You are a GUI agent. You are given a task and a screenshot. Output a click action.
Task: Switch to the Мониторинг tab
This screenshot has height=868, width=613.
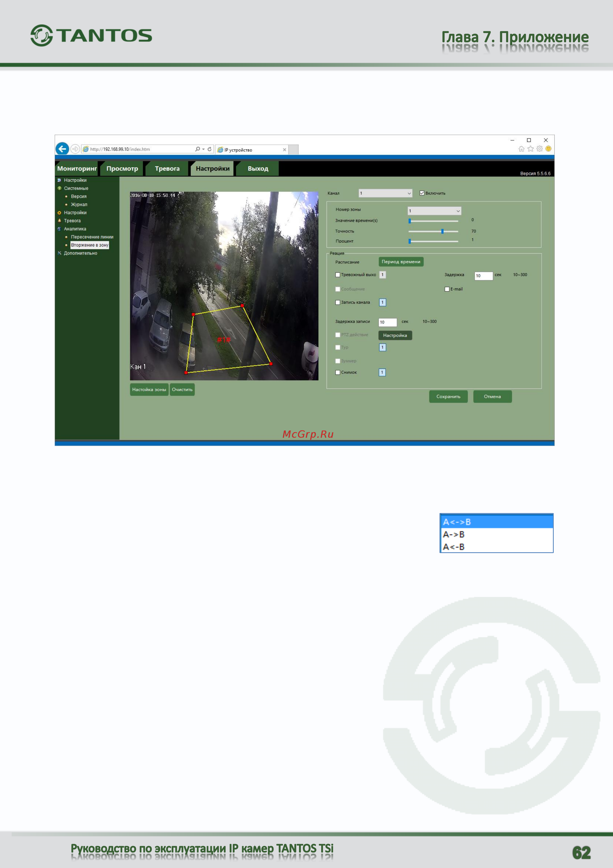77,169
